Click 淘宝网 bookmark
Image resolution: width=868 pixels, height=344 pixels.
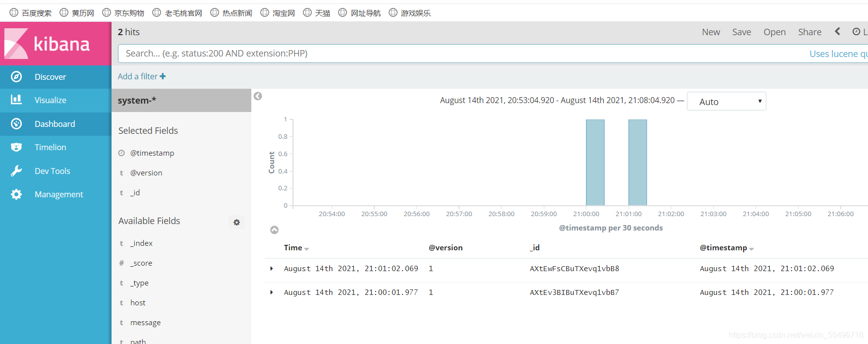278,13
